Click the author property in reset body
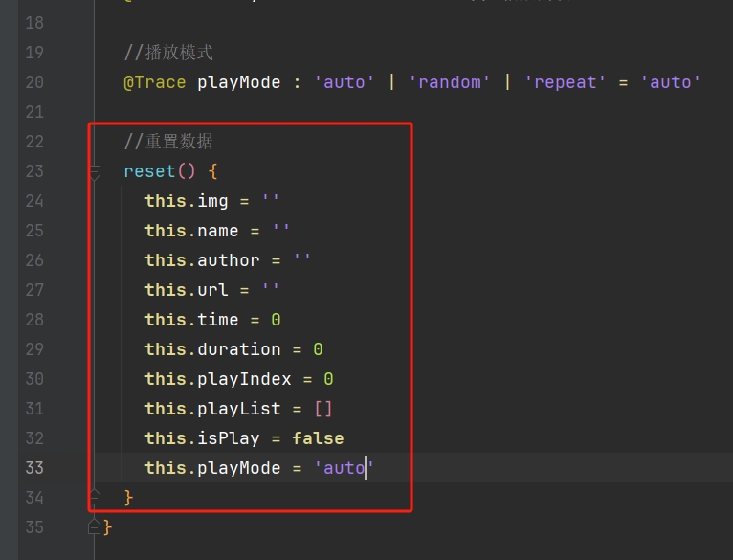Screen dimensions: 733x560 point(228,260)
